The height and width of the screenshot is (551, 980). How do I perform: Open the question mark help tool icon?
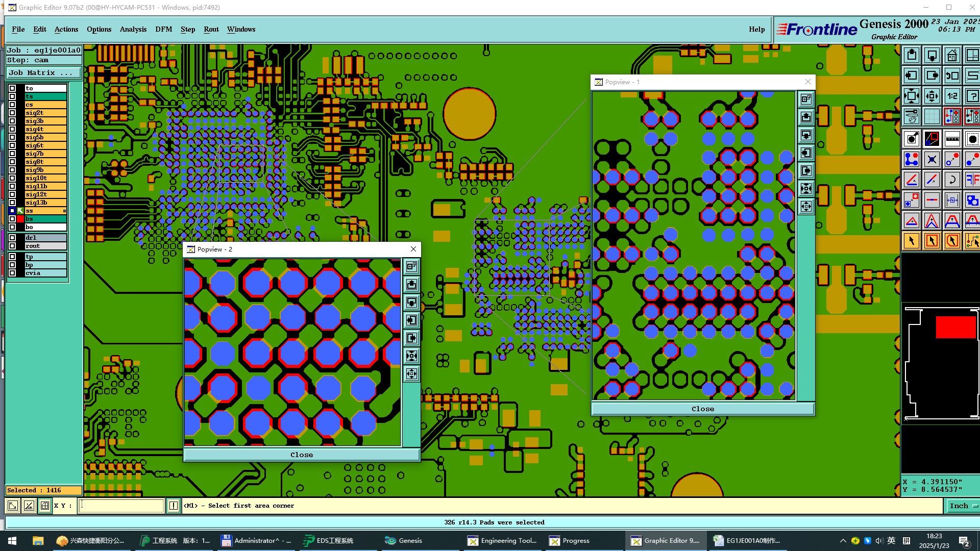pyautogui.click(x=972, y=96)
